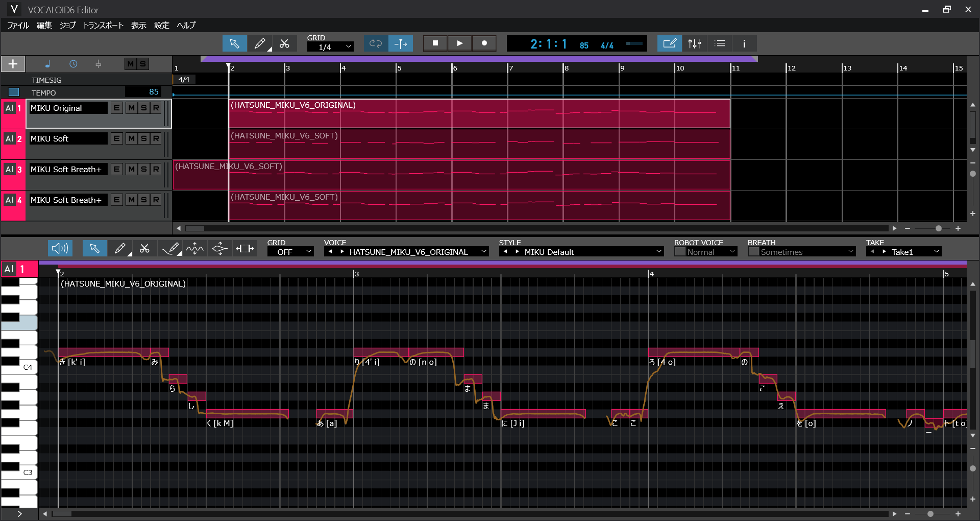Open the ファイル menu
980x521 pixels.
click(18, 25)
